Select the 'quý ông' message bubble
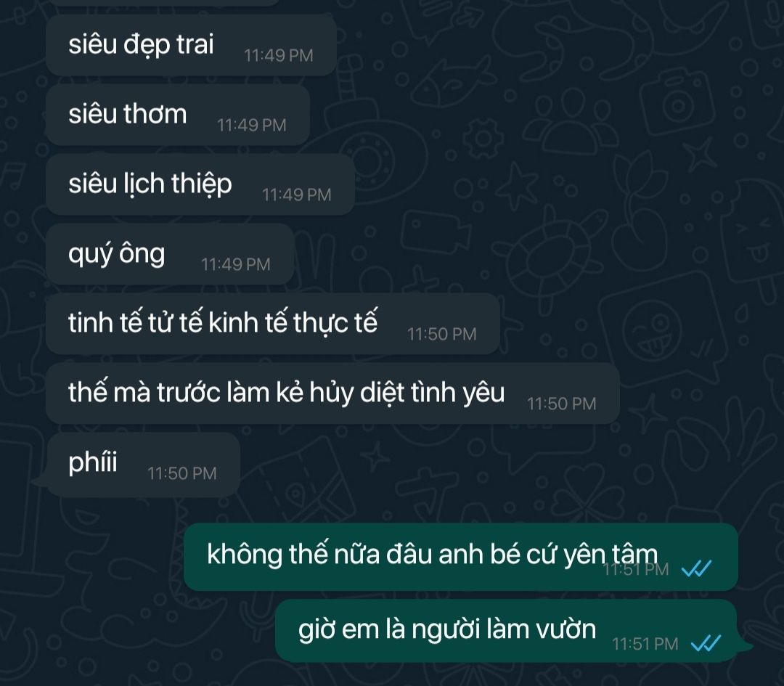 [170, 254]
